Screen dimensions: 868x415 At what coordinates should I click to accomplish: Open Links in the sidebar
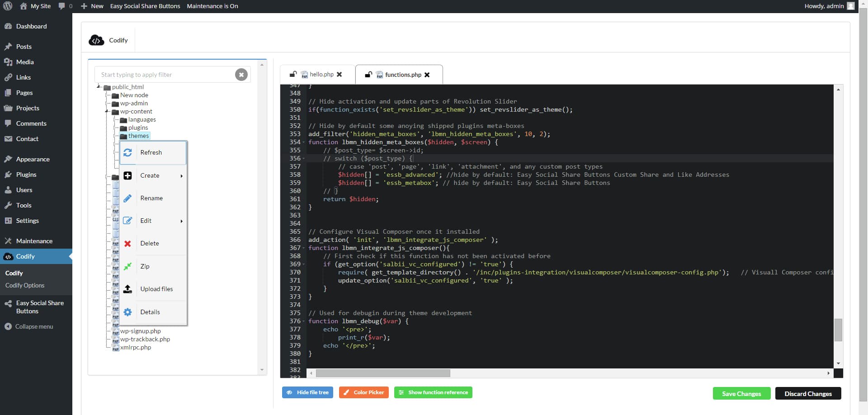36,77
